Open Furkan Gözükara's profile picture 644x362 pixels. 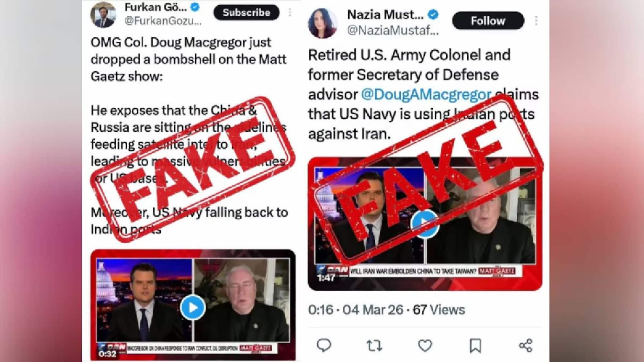(x=103, y=14)
